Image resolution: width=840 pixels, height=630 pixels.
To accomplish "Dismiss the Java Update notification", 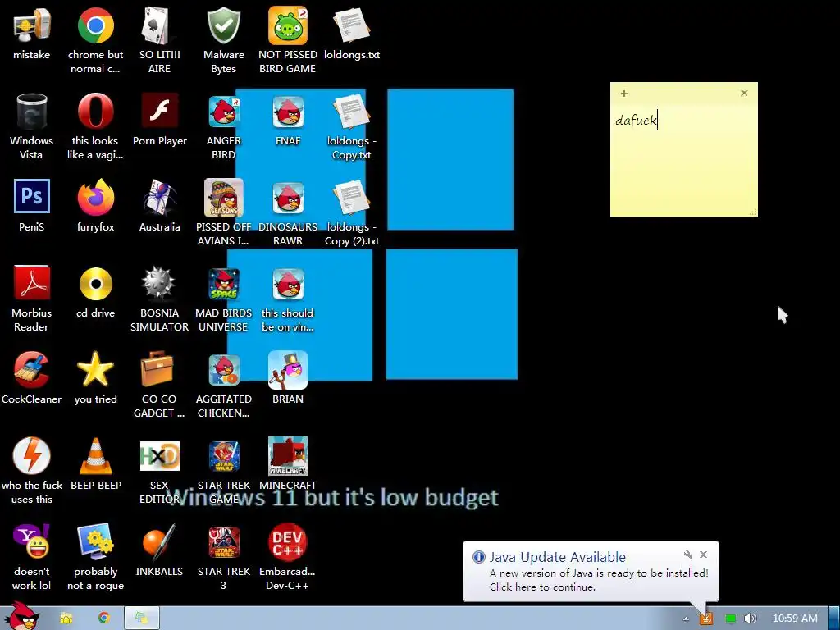I will click(703, 555).
